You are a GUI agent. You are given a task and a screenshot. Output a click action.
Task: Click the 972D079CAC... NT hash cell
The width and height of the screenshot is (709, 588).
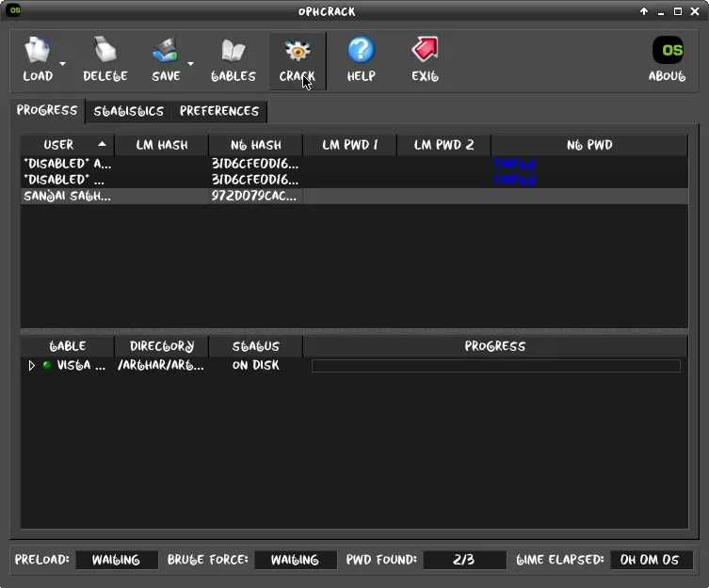[255, 196]
